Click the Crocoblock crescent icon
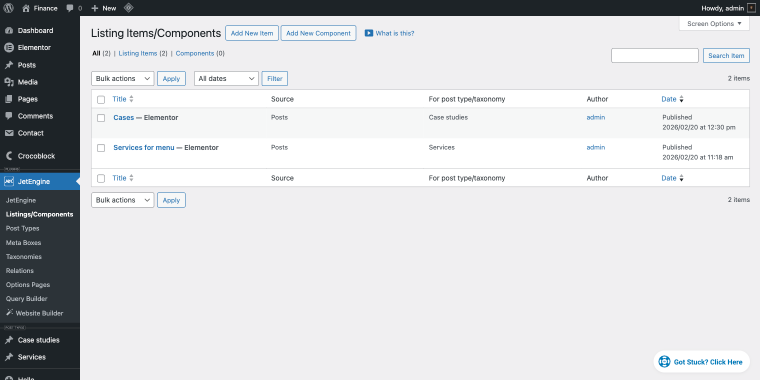The height and width of the screenshot is (380, 760). tap(8, 156)
